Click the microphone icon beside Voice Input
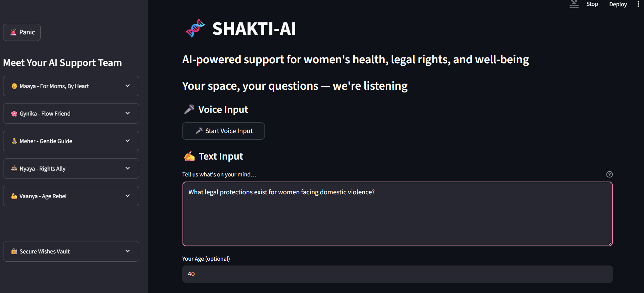 [x=189, y=109]
